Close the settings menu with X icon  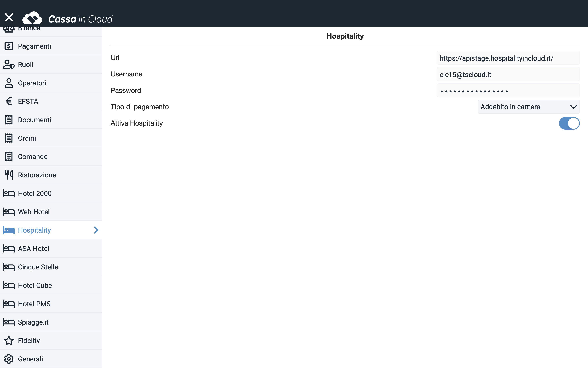[9, 17]
